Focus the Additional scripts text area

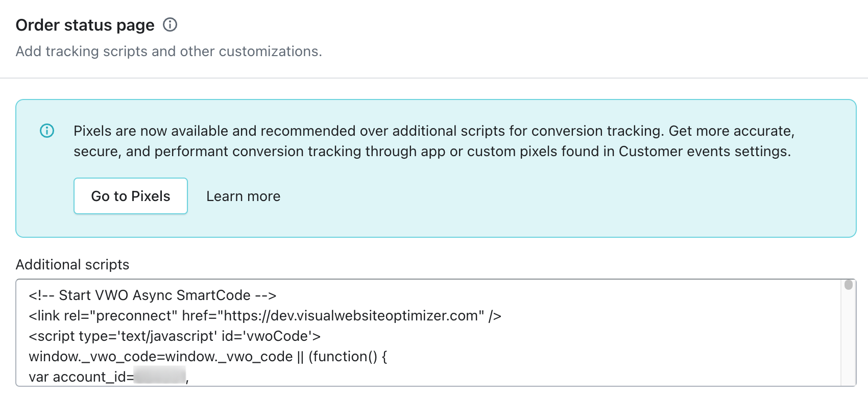click(428, 333)
